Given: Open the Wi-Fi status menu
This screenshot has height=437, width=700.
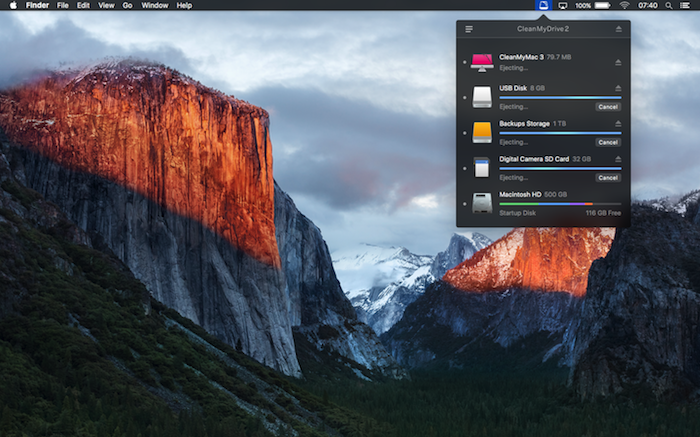Looking at the screenshot, I should point(624,5).
